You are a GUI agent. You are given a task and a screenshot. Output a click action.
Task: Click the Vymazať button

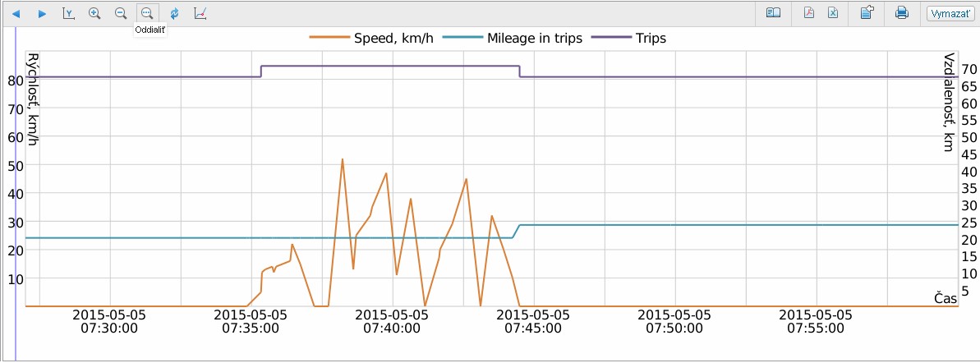[x=946, y=13]
